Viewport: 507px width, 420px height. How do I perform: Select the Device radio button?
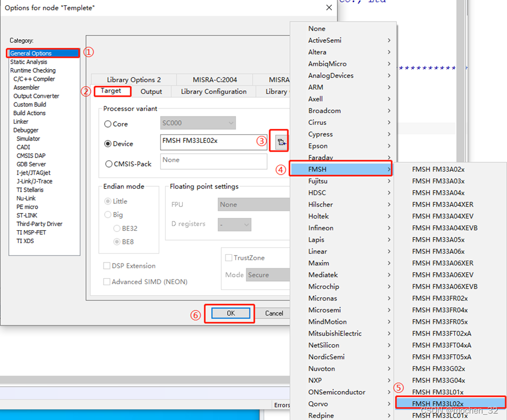(108, 144)
